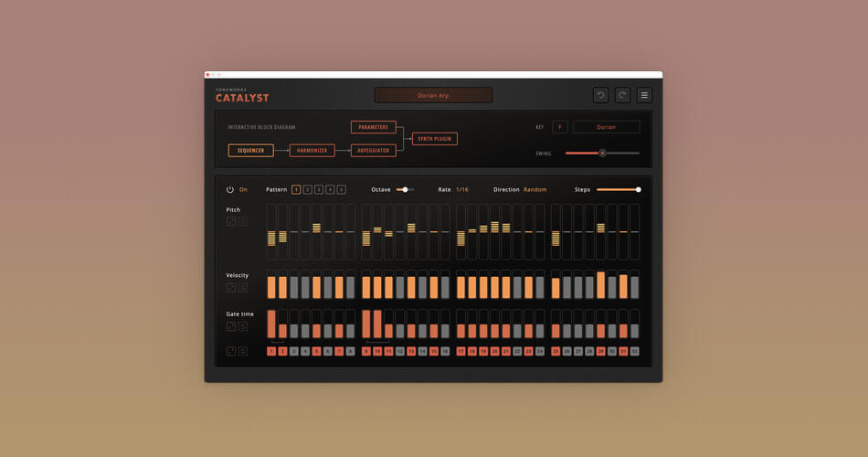868x457 pixels.
Task: Click the Steps slider handle
Action: click(639, 189)
